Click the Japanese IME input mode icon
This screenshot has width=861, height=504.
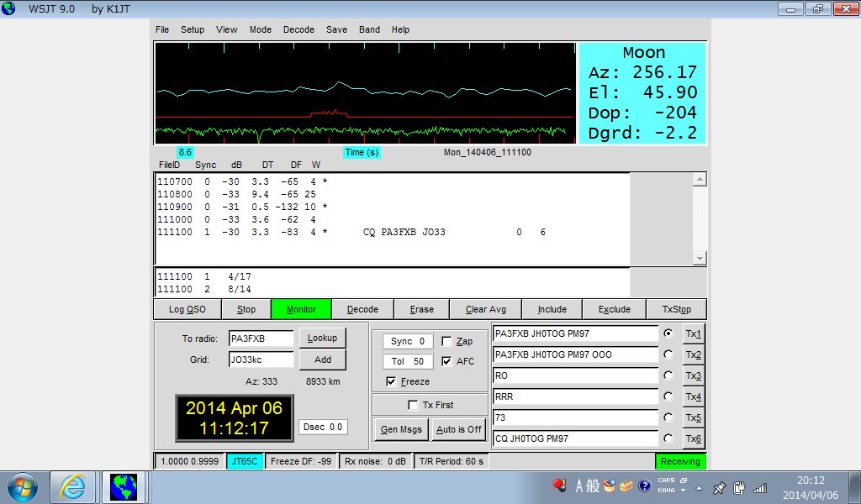[x=580, y=486]
